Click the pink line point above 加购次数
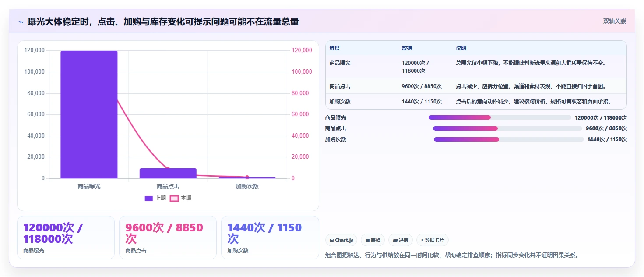Viewport: 644px width, 277px height. tap(247, 177)
